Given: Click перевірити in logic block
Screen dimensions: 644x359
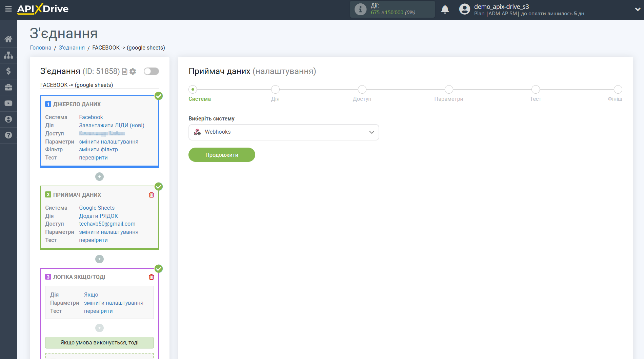Looking at the screenshot, I should point(98,311).
